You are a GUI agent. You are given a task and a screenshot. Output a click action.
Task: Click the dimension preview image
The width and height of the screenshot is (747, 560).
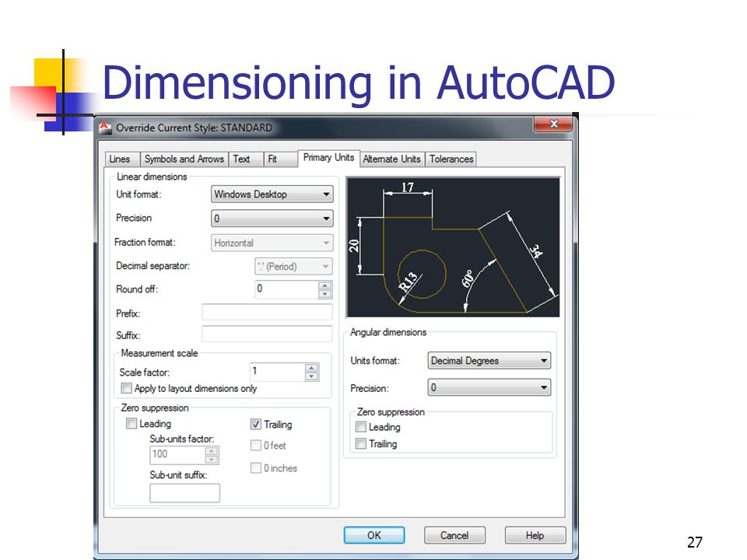click(x=453, y=247)
